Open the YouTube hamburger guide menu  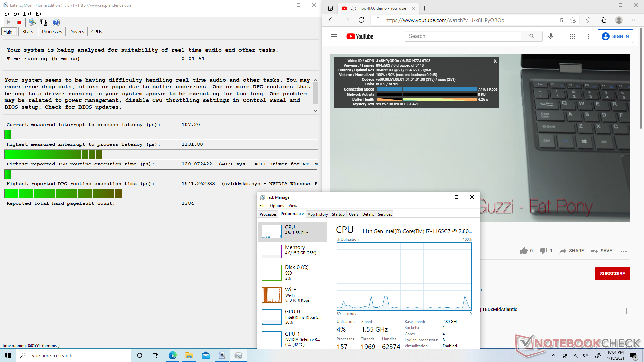[x=334, y=36]
